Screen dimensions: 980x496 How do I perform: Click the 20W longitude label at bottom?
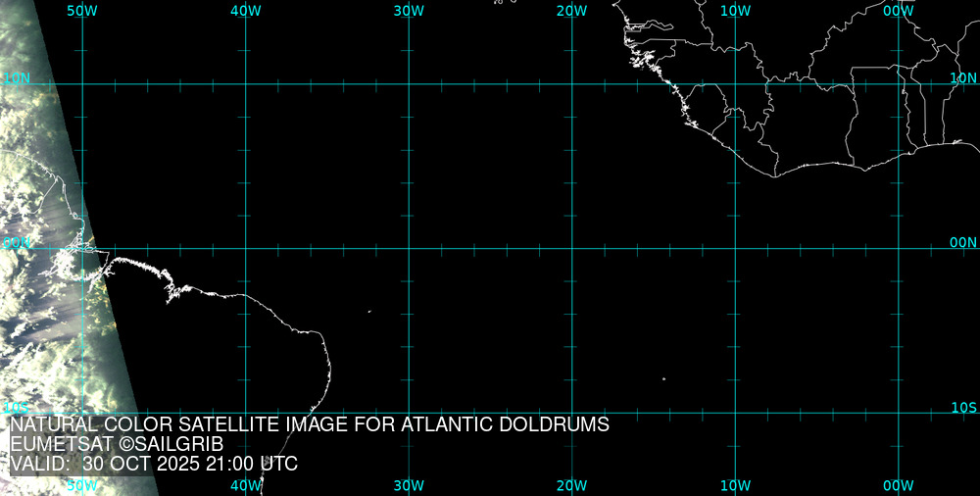[571, 485]
